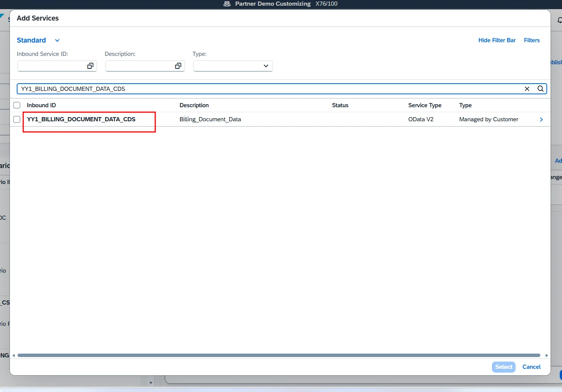Screen dimensions: 562x392
Task: Click the Billing_Document_Data description cell
Action: coord(210,119)
